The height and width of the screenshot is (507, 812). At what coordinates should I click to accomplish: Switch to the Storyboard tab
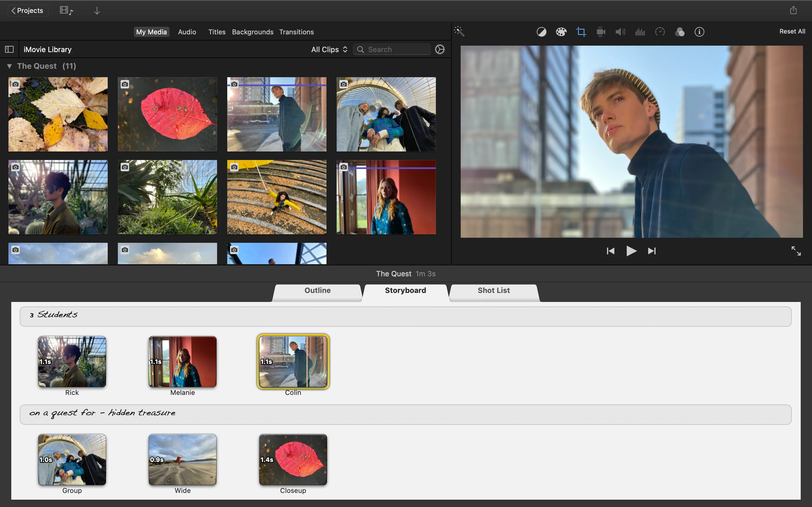point(406,290)
